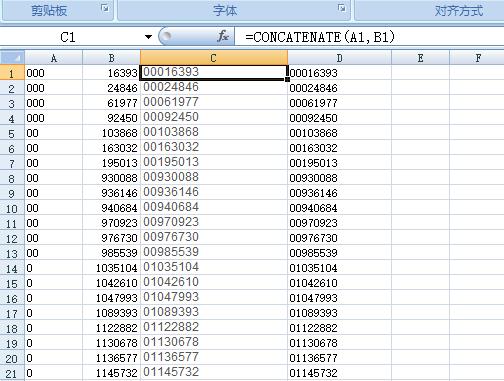Click cell B8 with value 930088
The height and width of the screenshot is (381, 504).
111,178
